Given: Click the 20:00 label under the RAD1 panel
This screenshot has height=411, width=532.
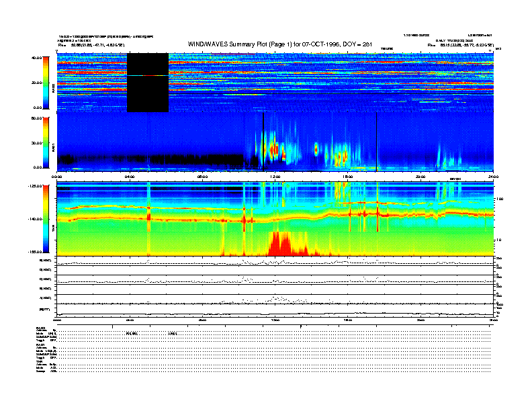Looking at the screenshot, I should [420, 177].
